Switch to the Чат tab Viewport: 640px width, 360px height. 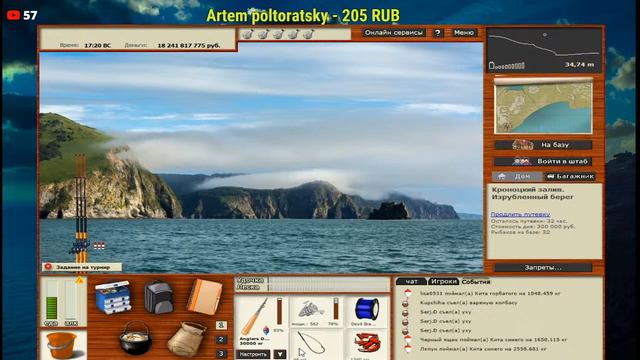(411, 281)
